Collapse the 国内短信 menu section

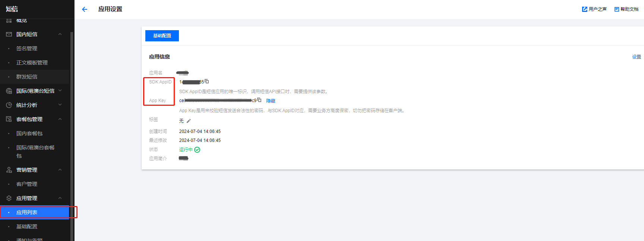pos(60,34)
